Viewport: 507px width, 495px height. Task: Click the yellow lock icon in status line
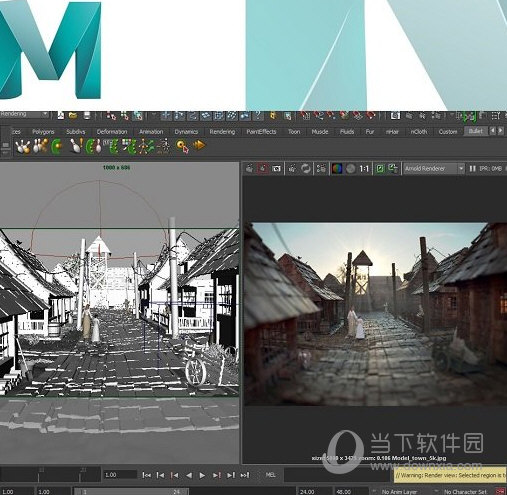pyautogui.click(x=273, y=115)
